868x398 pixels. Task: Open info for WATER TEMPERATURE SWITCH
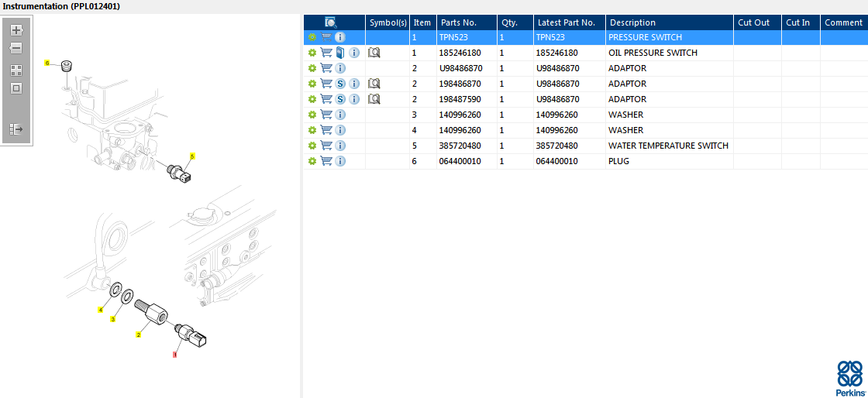pyautogui.click(x=340, y=146)
